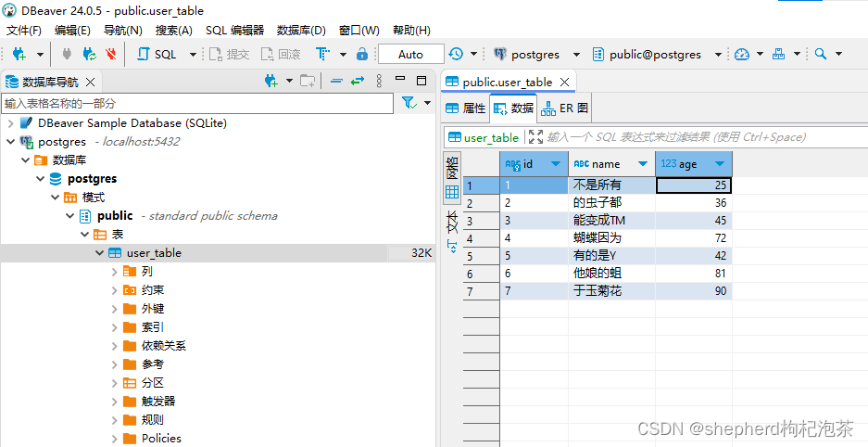Collapse the 数据库 folder node
The image size is (868, 447).
point(25,160)
